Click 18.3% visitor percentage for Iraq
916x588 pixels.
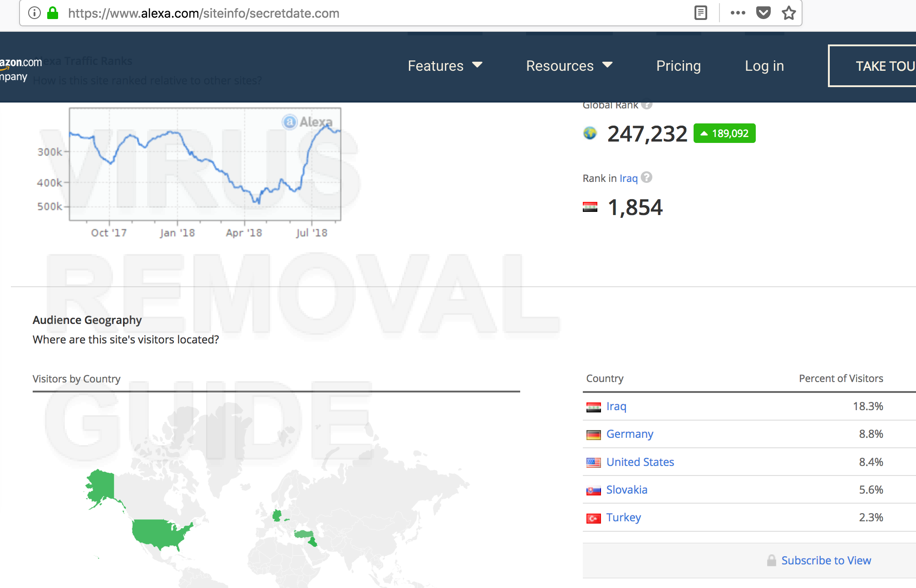click(868, 406)
